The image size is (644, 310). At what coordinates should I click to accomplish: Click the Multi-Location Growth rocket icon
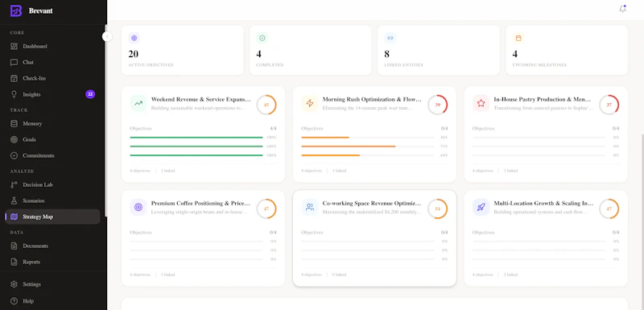[x=481, y=208]
